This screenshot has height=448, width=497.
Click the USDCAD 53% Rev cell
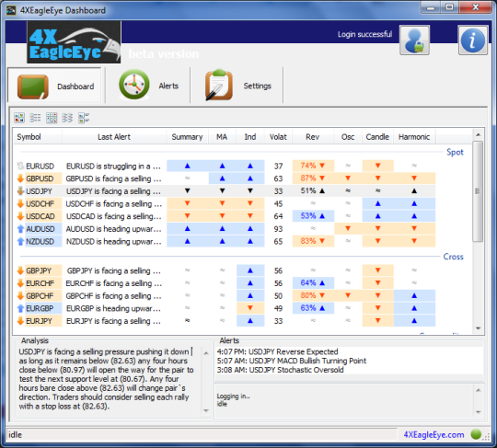pyautogui.click(x=313, y=216)
